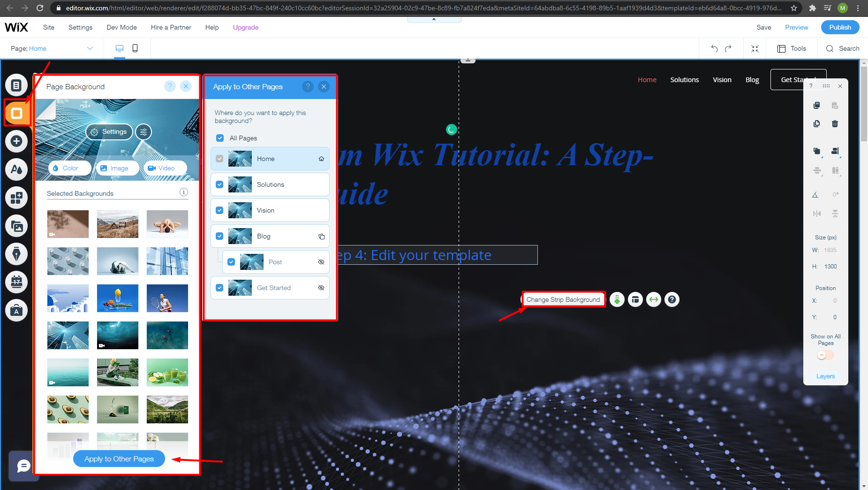
Task: Uncheck the Blog page checkbox
Action: 219,236
